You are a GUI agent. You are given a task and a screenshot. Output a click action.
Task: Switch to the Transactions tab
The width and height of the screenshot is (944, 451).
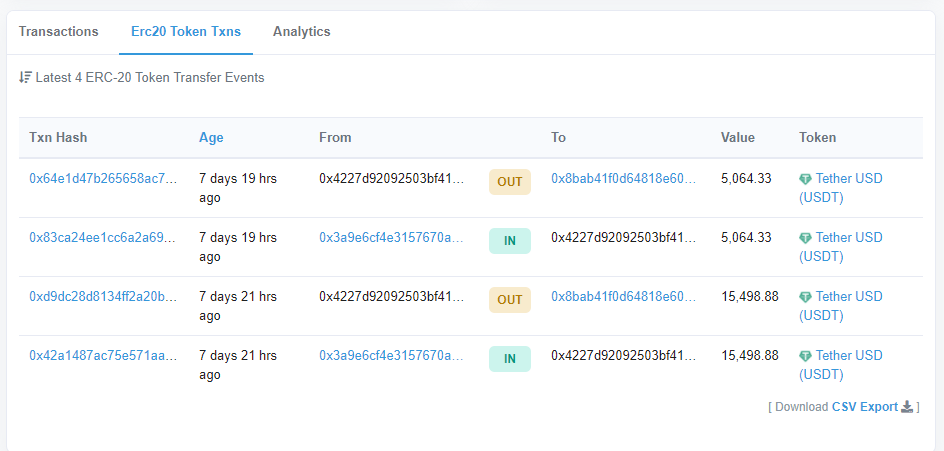(x=58, y=31)
